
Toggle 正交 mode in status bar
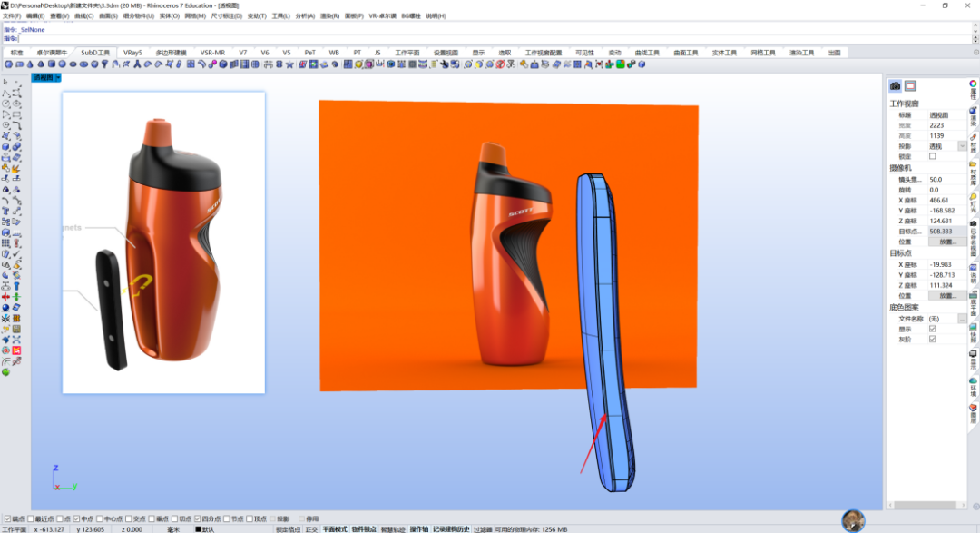(x=311, y=529)
